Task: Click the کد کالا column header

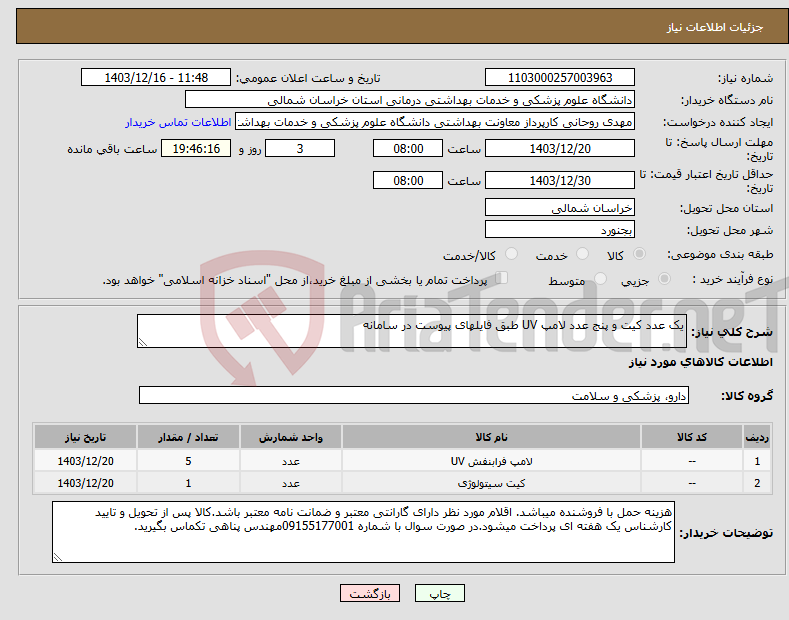Action: click(x=692, y=437)
